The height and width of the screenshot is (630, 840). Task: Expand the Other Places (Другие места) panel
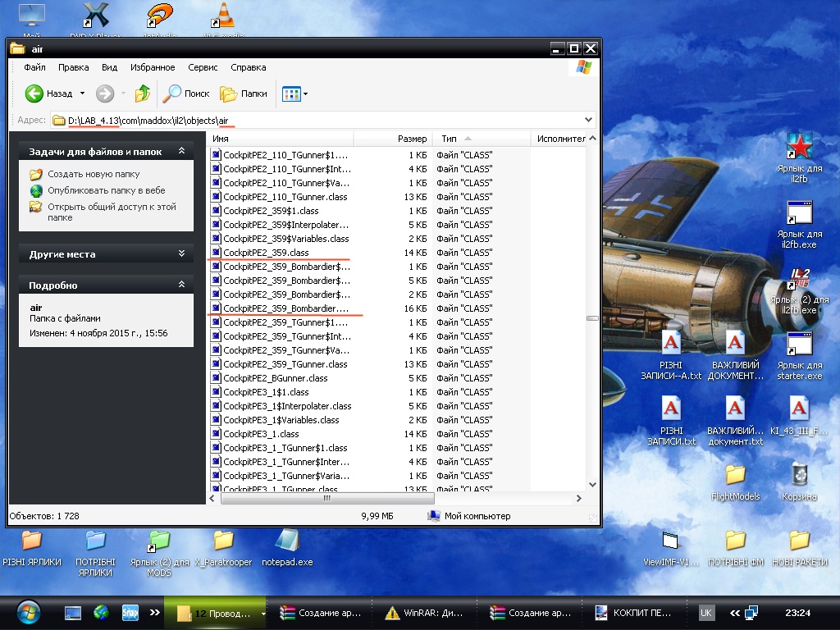(181, 254)
